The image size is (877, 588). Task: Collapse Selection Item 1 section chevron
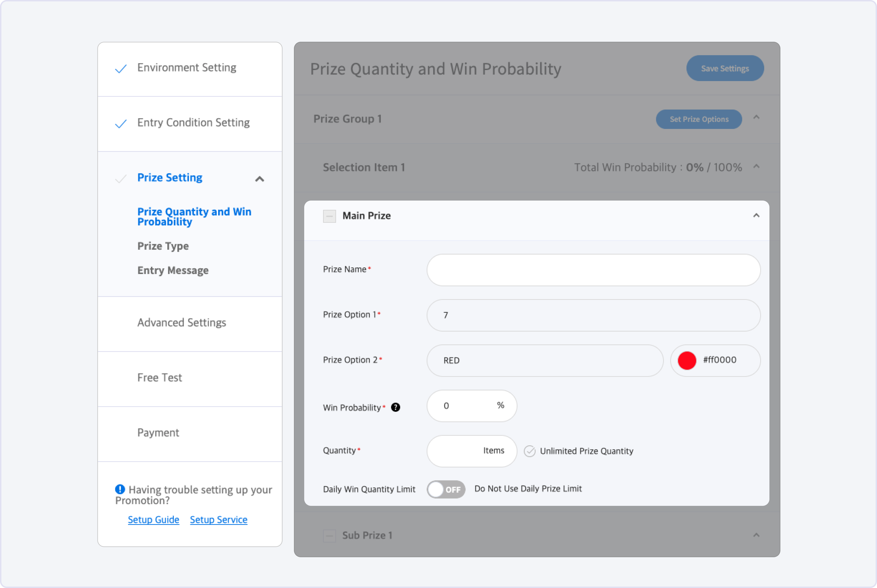click(756, 166)
